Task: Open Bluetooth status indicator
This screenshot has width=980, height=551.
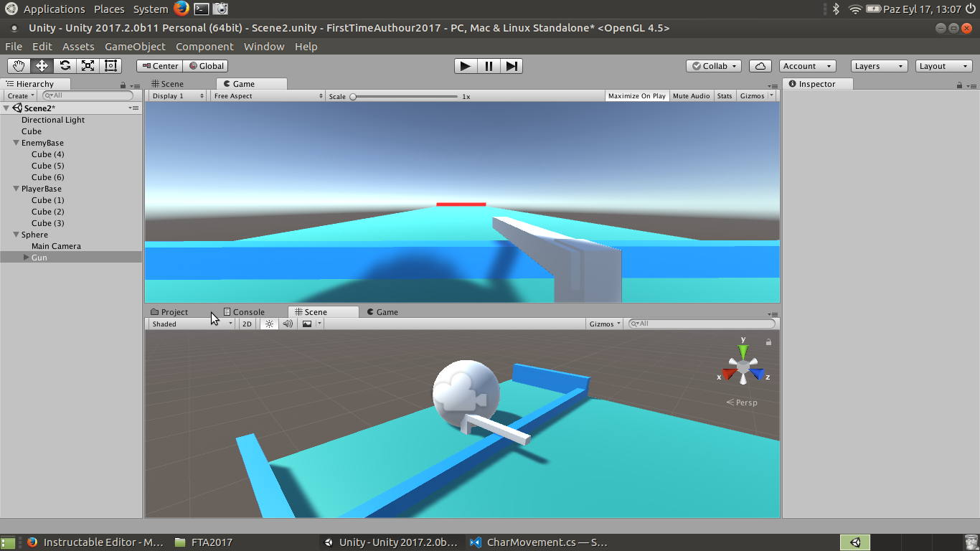Action: tap(836, 9)
